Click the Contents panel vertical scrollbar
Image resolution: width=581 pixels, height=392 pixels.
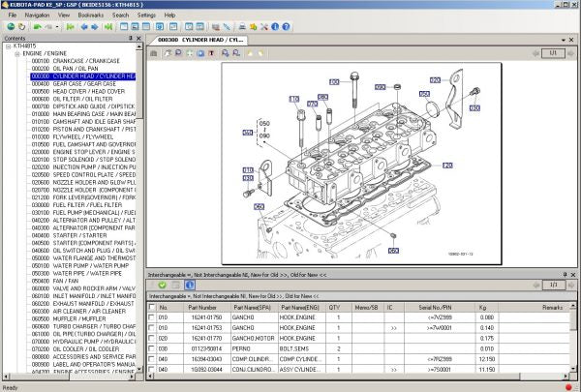(138, 194)
